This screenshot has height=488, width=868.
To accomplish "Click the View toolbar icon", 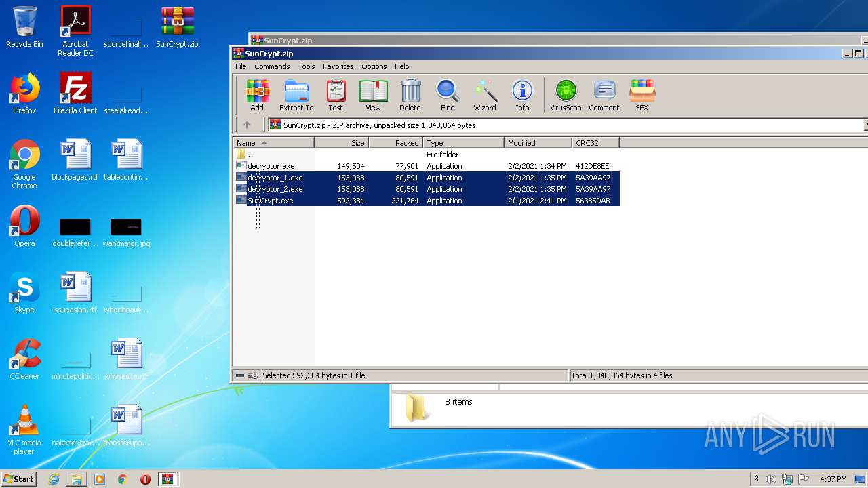I will click(x=373, y=96).
